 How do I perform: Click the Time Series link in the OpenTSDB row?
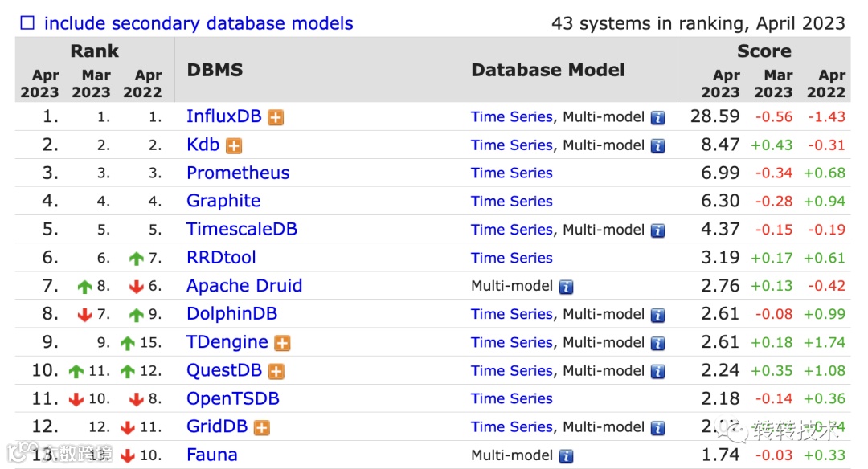point(512,399)
